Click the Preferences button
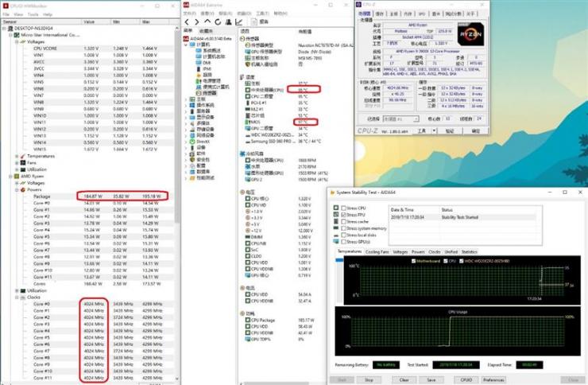The width and height of the screenshot is (588, 385). coord(493,379)
